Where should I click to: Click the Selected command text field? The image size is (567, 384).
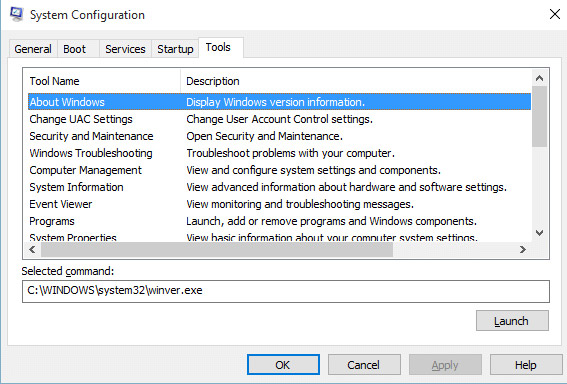[x=286, y=291]
